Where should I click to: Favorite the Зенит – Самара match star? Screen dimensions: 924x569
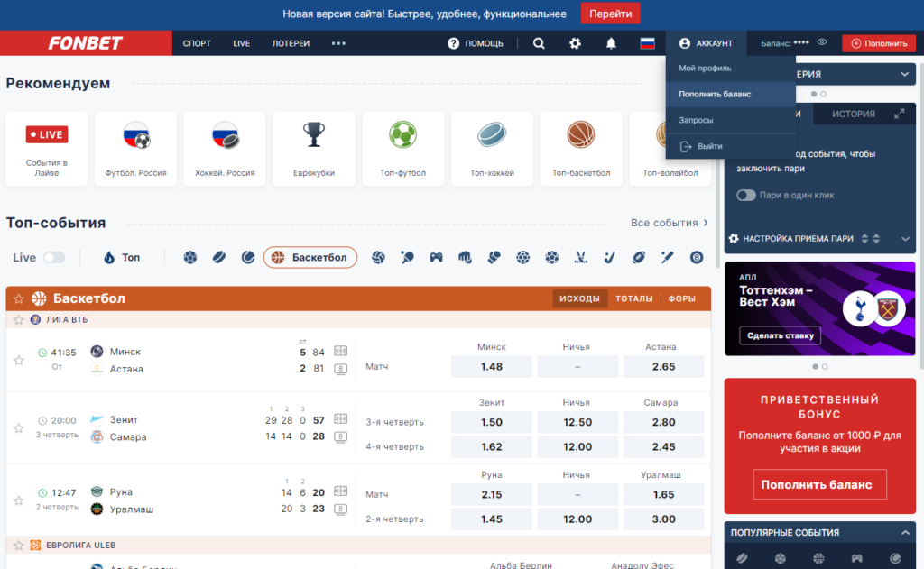19,428
